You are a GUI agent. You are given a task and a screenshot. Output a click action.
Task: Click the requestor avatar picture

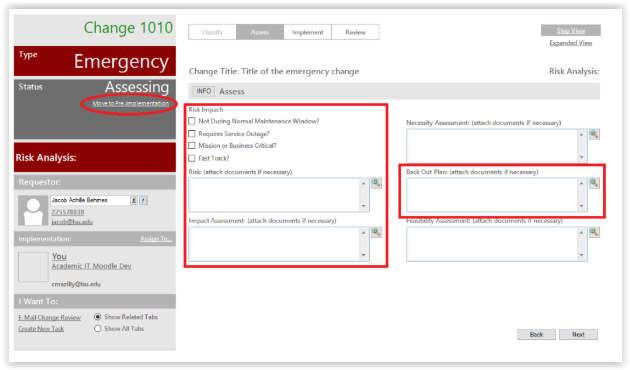[x=33, y=211]
